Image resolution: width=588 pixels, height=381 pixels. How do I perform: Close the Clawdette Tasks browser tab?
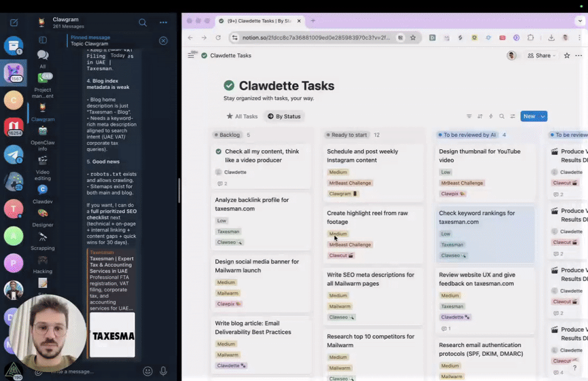pyautogui.click(x=299, y=21)
